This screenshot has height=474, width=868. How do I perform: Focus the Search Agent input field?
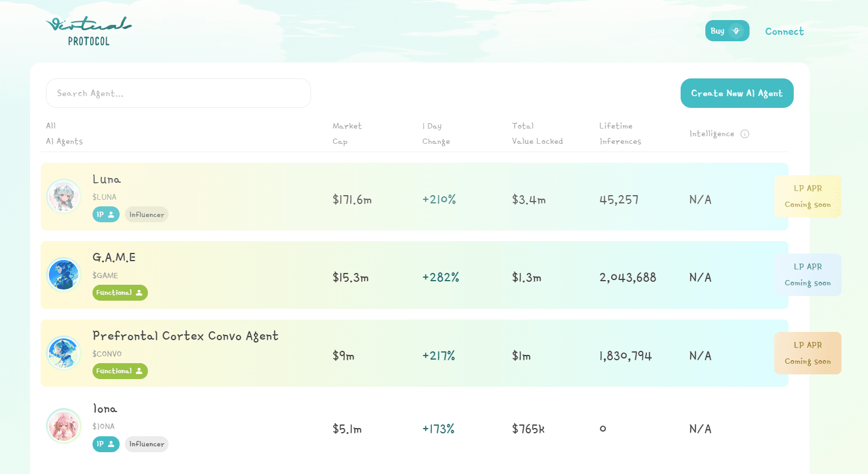179,93
